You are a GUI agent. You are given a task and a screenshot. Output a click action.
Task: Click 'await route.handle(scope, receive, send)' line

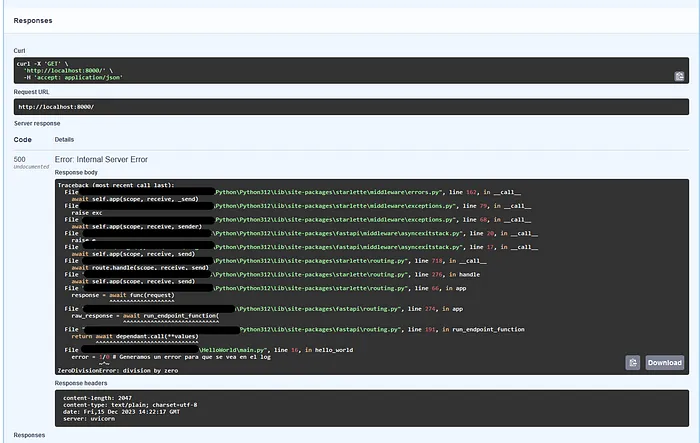[x=140, y=268]
